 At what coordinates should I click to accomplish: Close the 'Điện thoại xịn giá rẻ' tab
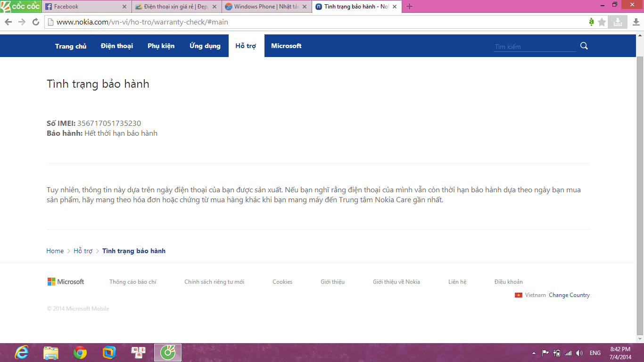click(x=215, y=7)
